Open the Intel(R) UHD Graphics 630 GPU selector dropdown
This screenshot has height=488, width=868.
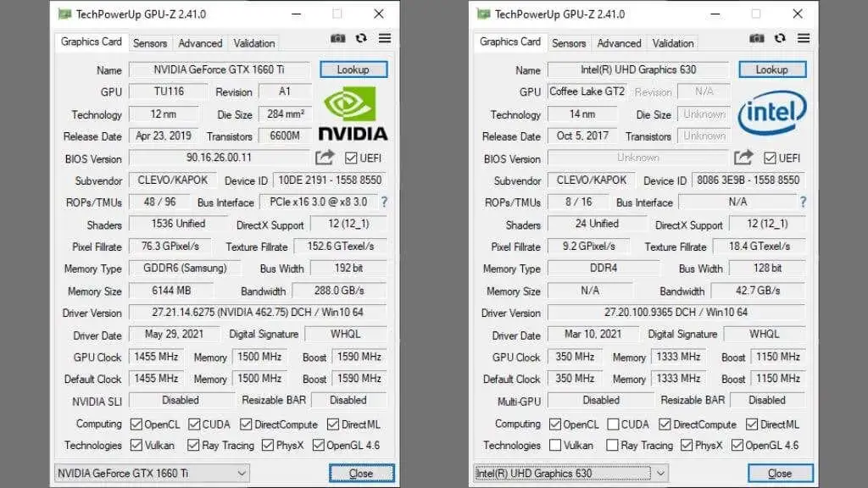click(x=570, y=474)
